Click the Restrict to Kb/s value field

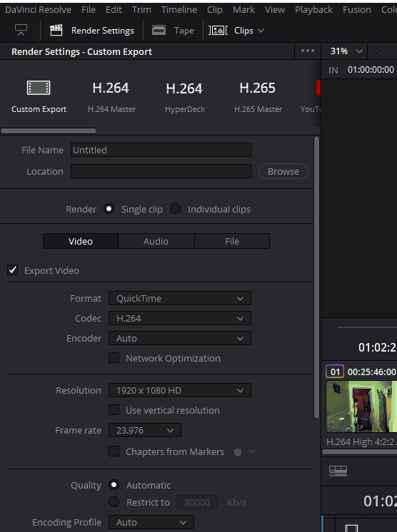pos(197,502)
